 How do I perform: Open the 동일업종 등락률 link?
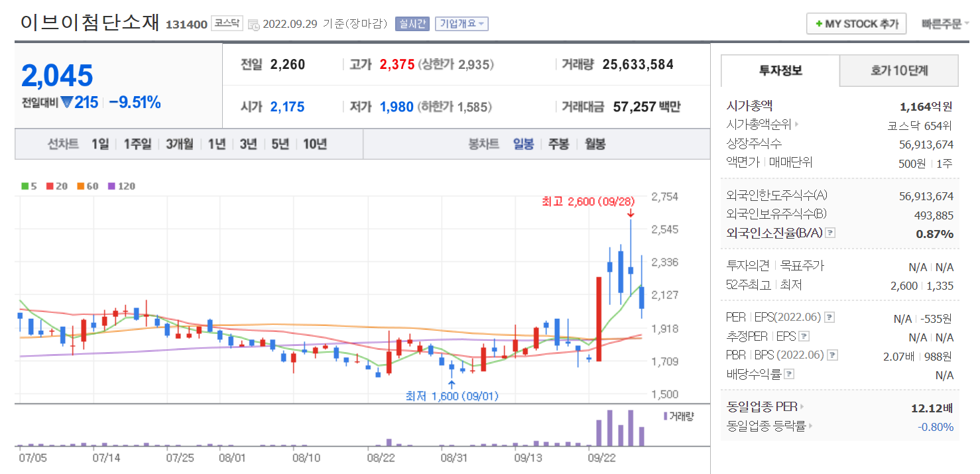tap(770, 426)
